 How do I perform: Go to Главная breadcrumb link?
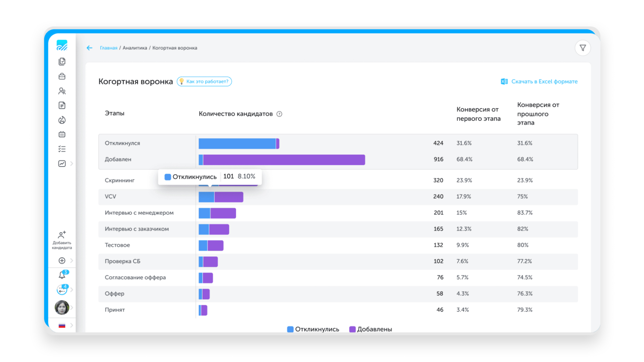(109, 48)
